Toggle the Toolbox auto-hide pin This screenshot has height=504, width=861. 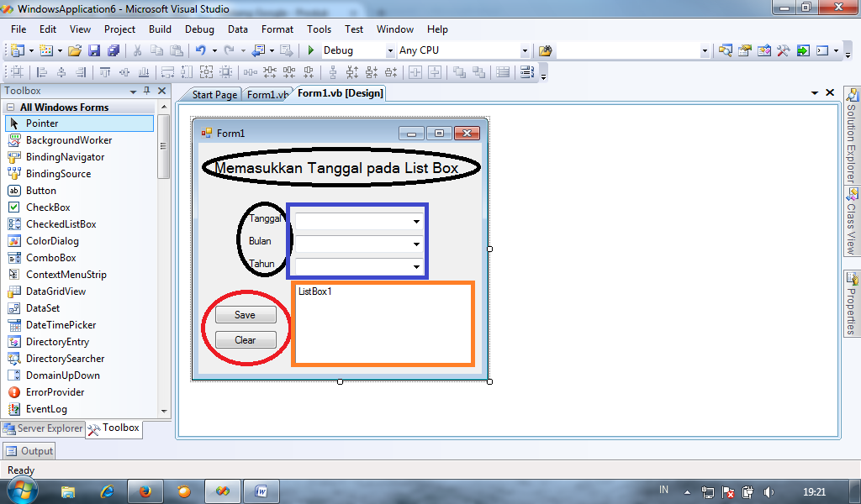click(146, 91)
